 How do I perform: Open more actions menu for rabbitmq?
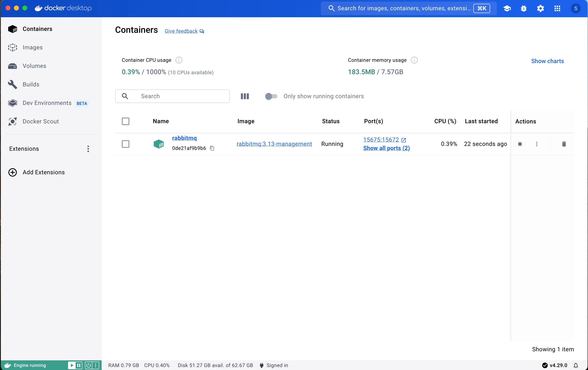coord(537,144)
